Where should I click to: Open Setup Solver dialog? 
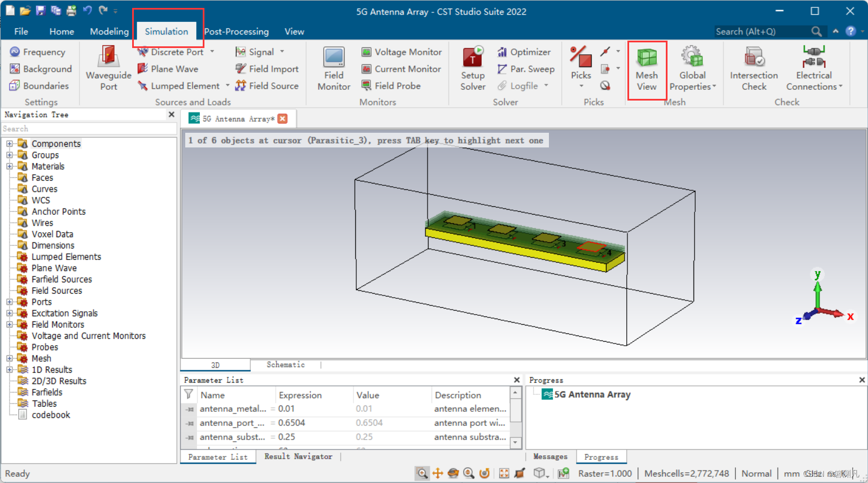click(x=473, y=68)
